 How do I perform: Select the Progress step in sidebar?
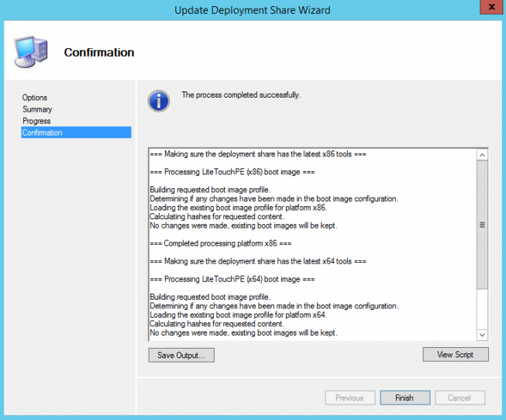tap(36, 121)
